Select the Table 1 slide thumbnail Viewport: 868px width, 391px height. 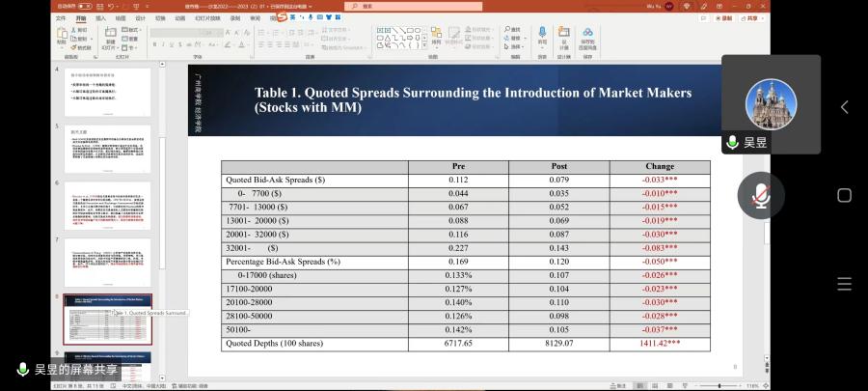click(107, 319)
